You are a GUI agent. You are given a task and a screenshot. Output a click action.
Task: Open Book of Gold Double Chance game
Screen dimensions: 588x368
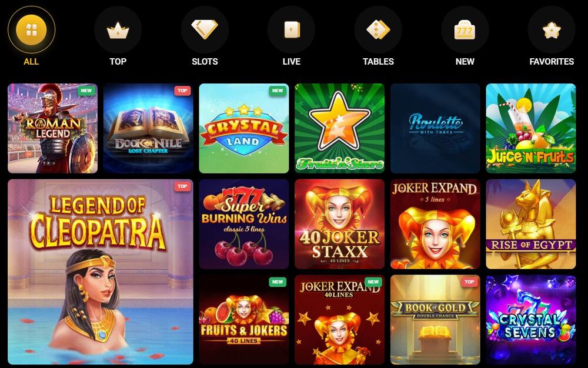pos(435,319)
